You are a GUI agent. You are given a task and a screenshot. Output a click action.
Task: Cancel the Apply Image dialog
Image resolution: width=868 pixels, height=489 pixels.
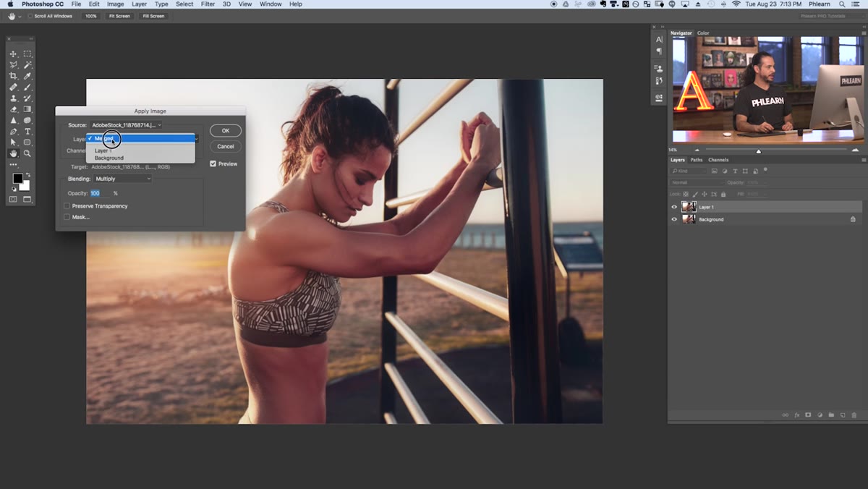226,146
